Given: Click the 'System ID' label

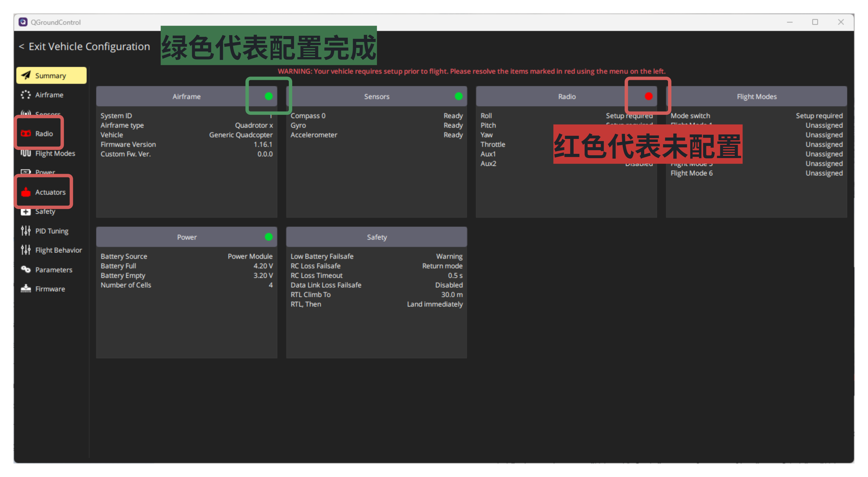Looking at the screenshot, I should (116, 116).
